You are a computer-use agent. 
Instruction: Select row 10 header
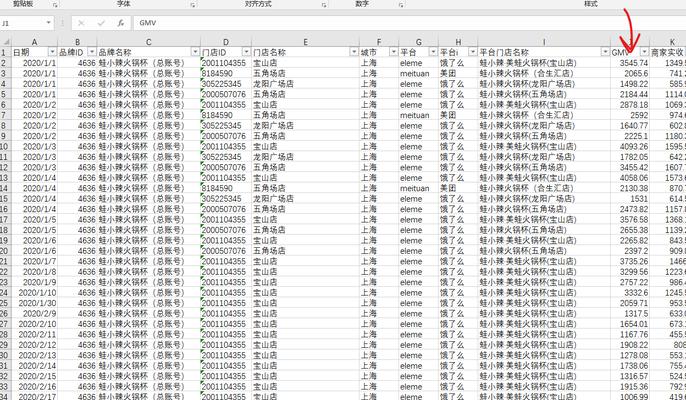pyautogui.click(x=5, y=146)
